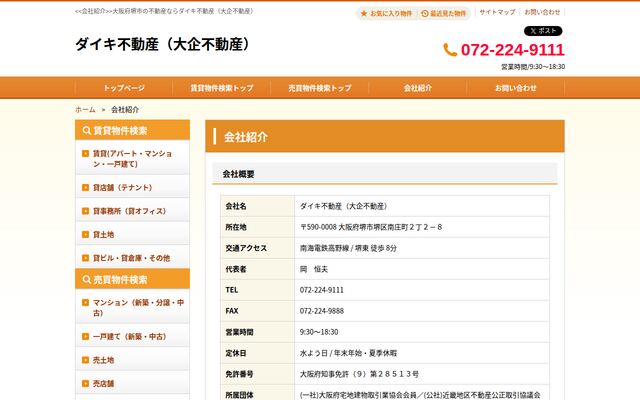This screenshot has height=400, width=640.
Task: Open the お気に入り物件 link
Action: coord(386,13)
